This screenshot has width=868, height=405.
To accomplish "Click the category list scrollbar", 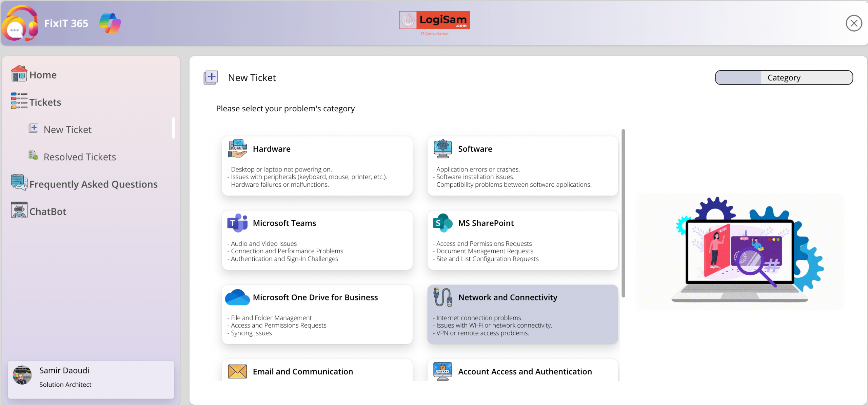I will click(623, 213).
